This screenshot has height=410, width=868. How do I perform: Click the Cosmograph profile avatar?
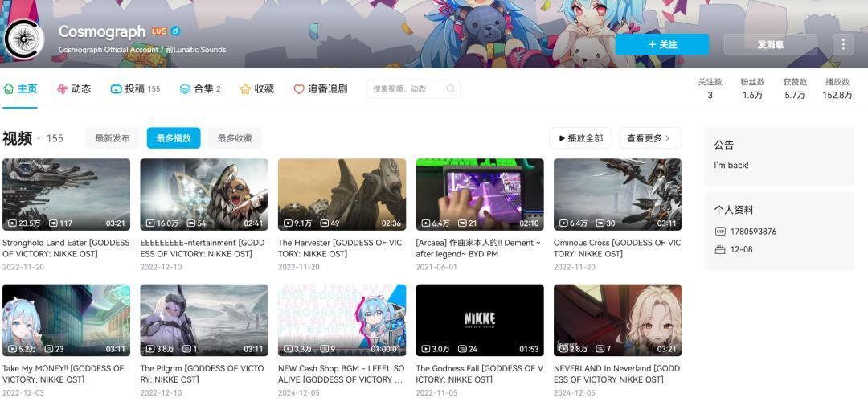(24, 39)
